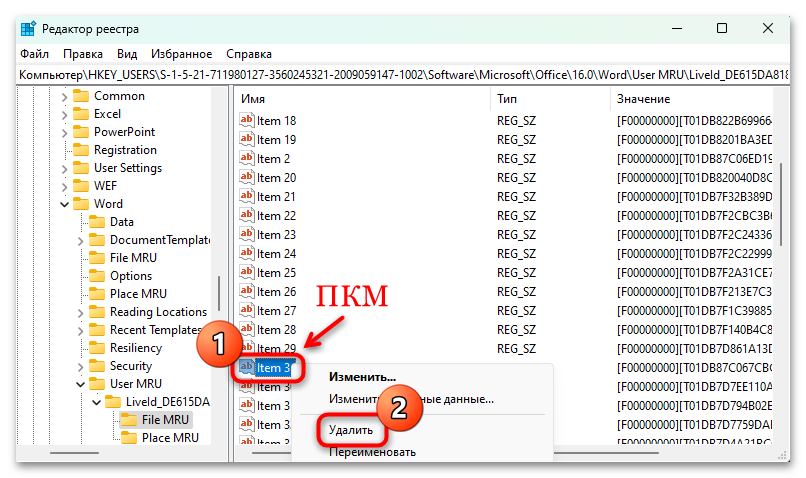Open the Файл menu
806x478 pixels.
pyautogui.click(x=34, y=53)
